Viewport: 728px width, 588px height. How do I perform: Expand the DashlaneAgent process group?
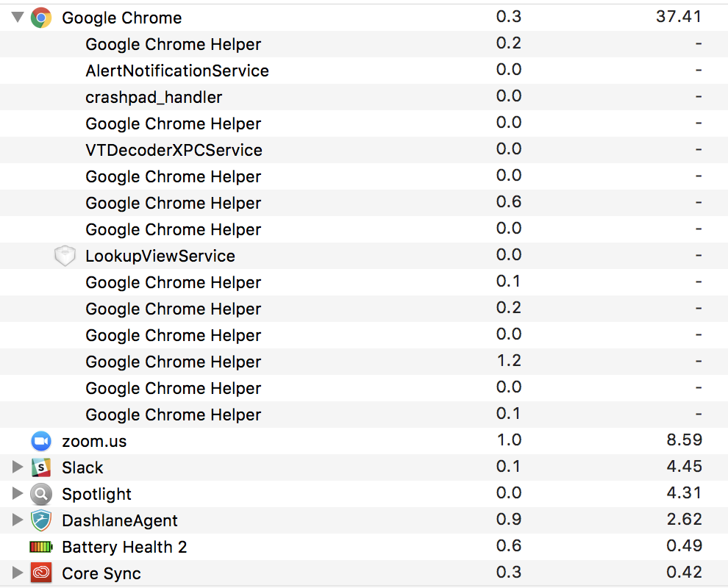(18, 520)
